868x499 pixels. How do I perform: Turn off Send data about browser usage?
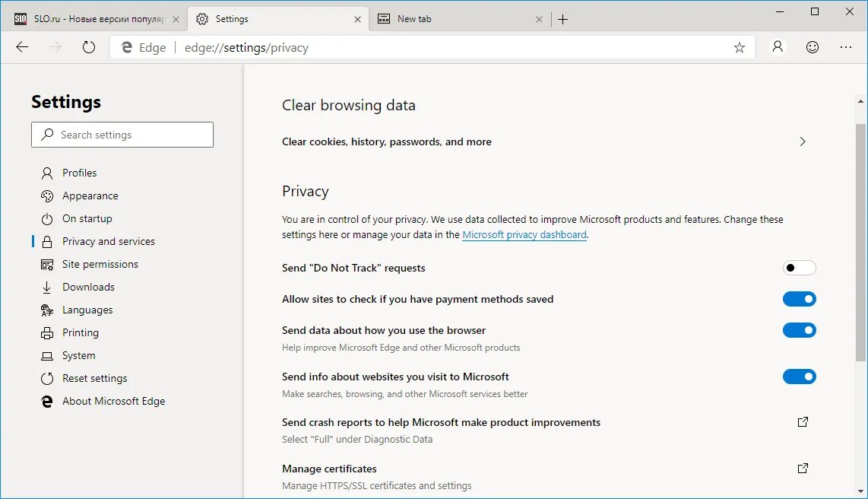(799, 330)
